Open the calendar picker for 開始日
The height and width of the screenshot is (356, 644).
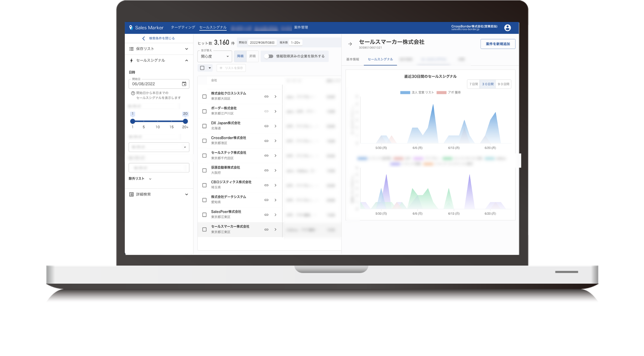[x=184, y=84]
